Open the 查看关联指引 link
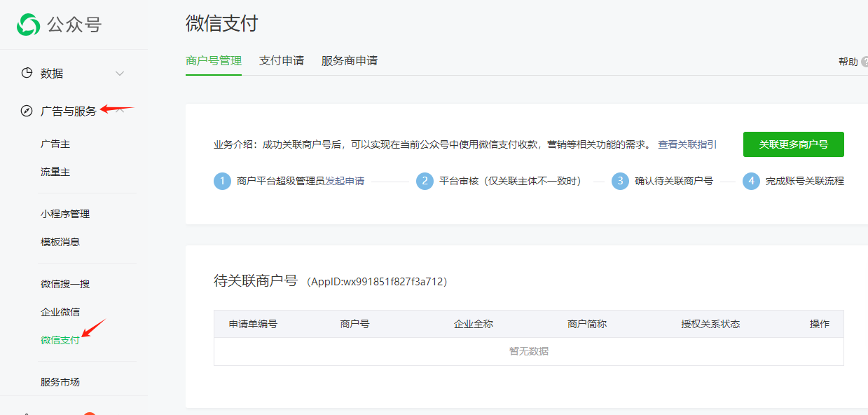Image resolution: width=868 pixels, height=415 pixels. [687, 144]
